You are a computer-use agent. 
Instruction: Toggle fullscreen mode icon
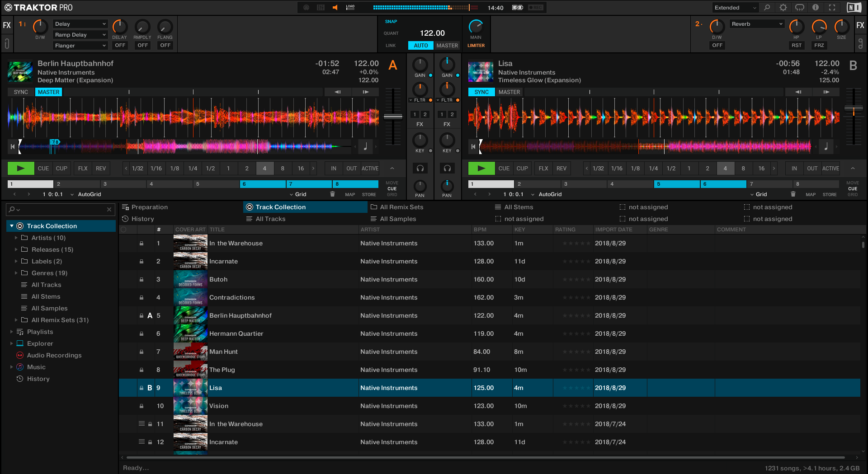click(832, 8)
